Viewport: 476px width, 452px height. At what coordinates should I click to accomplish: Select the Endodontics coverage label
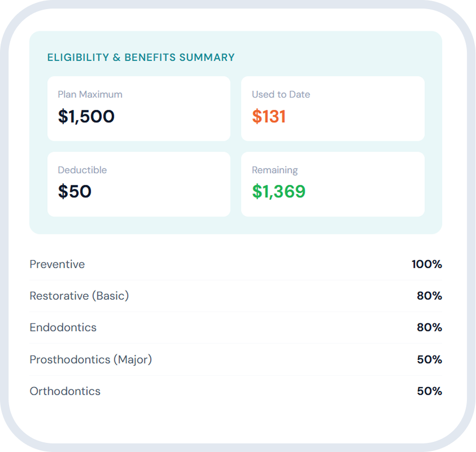pos(63,327)
